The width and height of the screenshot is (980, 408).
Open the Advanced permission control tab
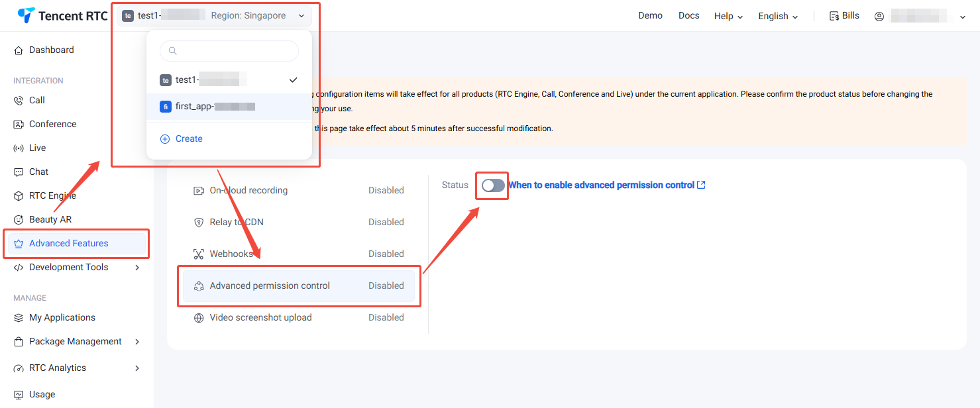pos(270,286)
